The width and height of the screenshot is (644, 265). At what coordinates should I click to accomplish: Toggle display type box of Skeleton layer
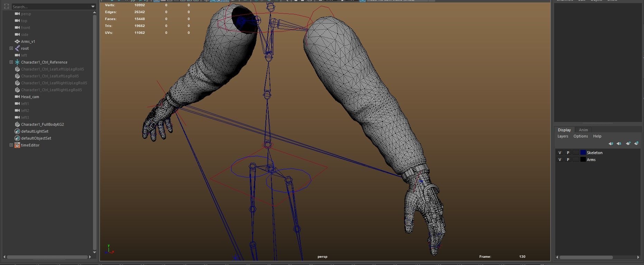[576, 153]
